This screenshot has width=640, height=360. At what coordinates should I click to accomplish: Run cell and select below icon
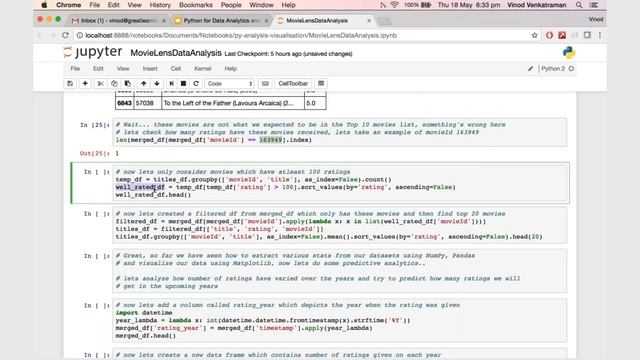tap(171, 83)
